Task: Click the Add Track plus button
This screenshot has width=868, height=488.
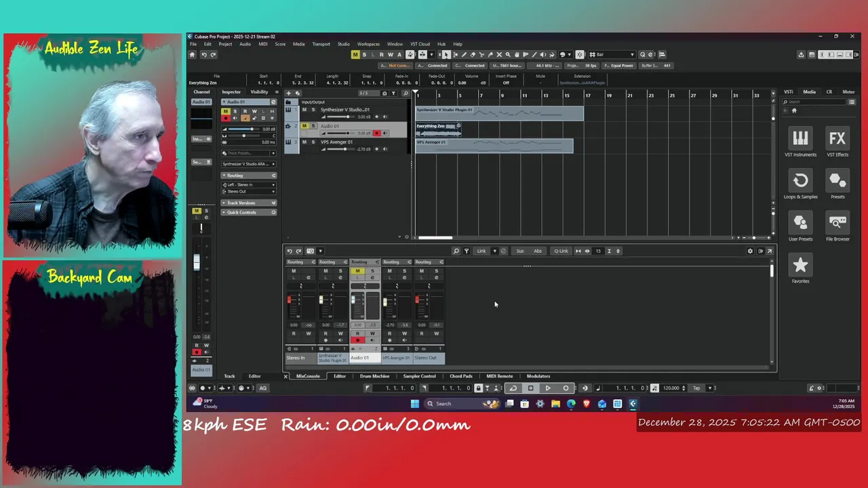Action: 289,93
